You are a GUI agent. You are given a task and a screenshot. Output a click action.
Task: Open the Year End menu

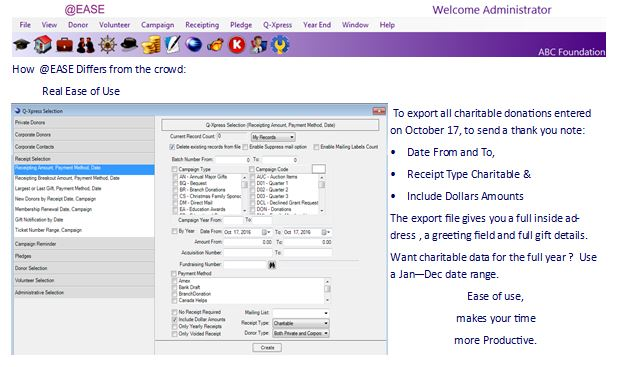point(317,24)
